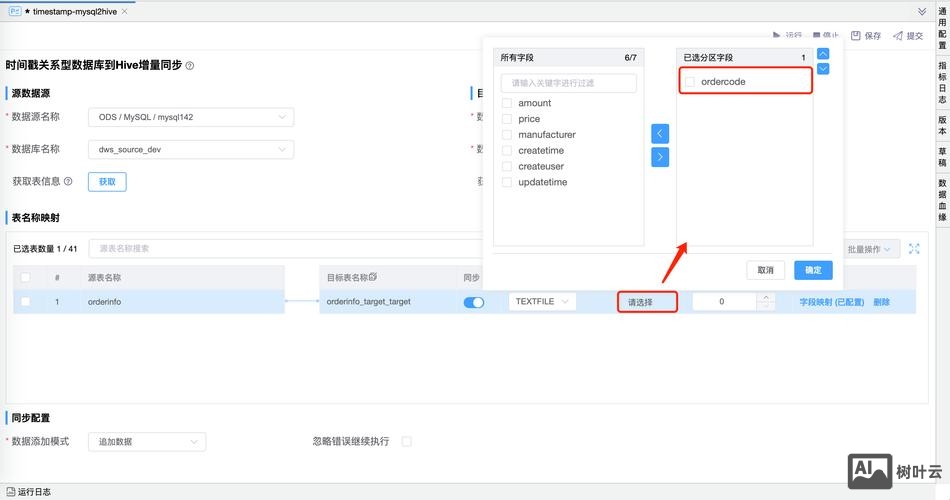Click the 获取 button
The height and width of the screenshot is (500, 950).
pos(107,182)
